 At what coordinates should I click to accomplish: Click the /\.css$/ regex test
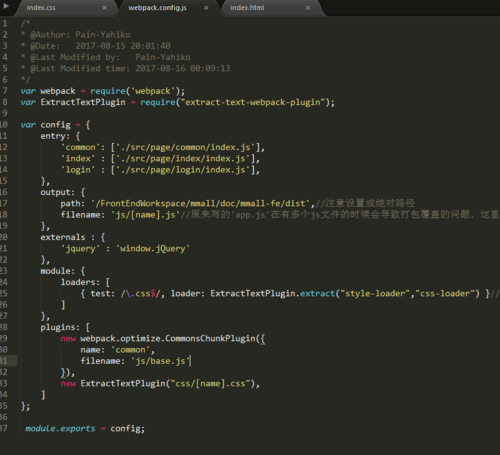pos(141,293)
